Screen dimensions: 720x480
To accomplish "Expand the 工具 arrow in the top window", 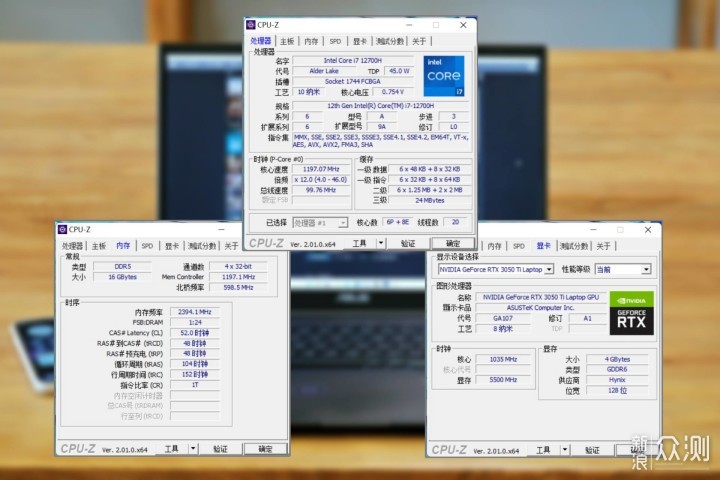I will pyautogui.click(x=381, y=243).
